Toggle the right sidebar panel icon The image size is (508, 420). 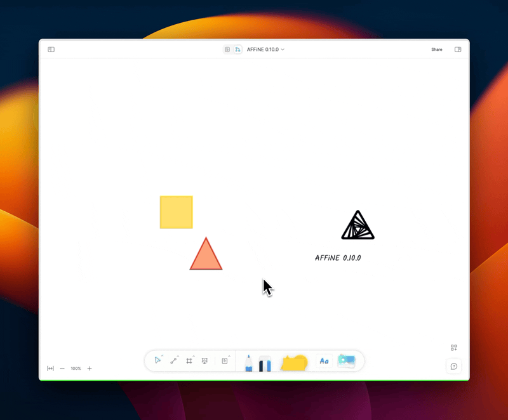pos(458,49)
